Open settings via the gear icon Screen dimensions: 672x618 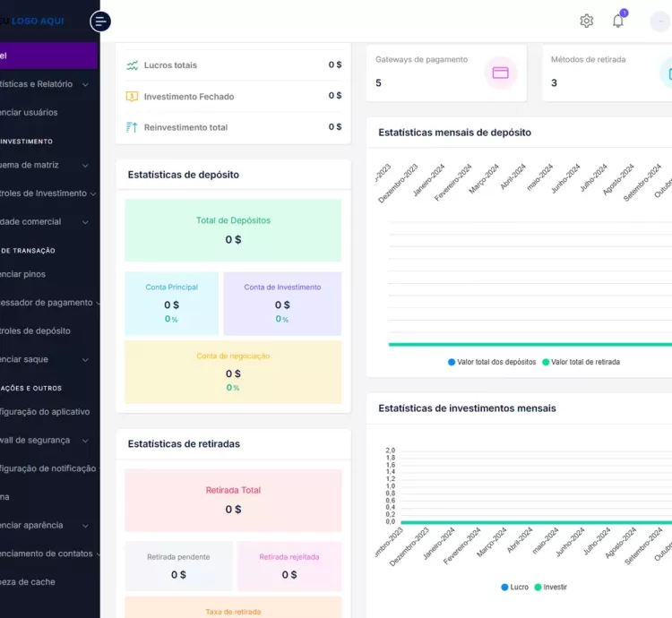point(586,21)
